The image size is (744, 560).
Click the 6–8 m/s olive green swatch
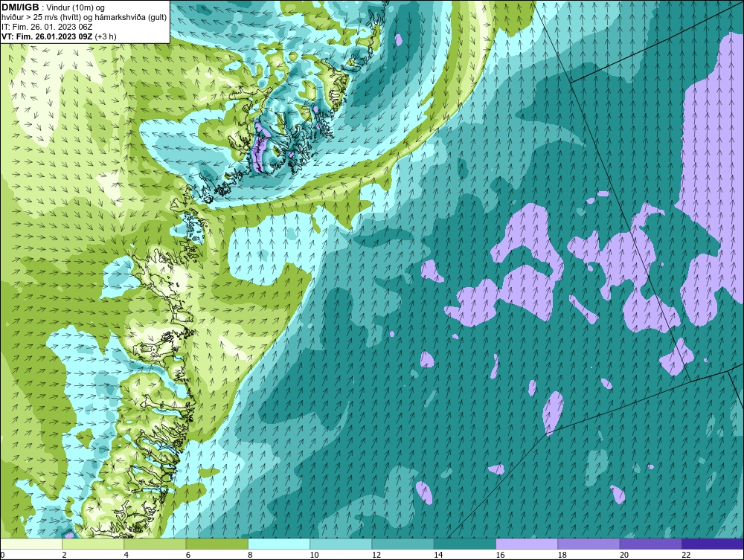tap(217, 544)
